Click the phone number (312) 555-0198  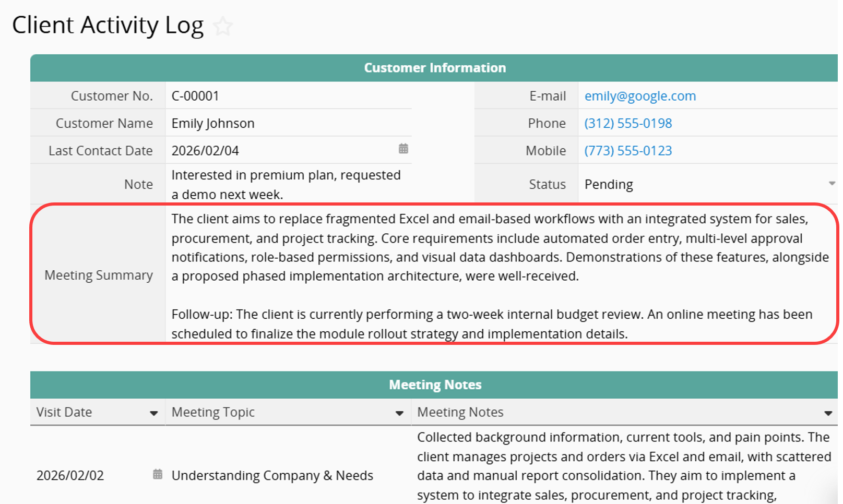click(628, 124)
